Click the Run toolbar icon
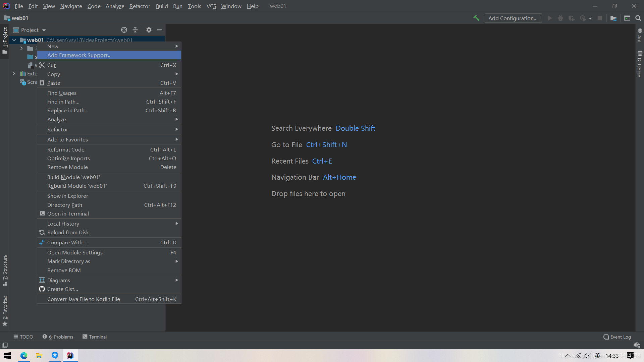The width and height of the screenshot is (644, 362). click(x=550, y=18)
